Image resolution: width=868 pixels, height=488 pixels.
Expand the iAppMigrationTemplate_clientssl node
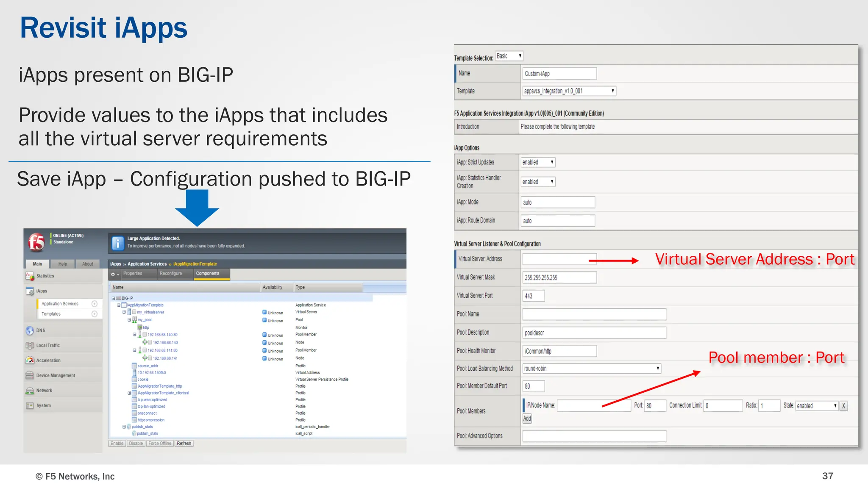pos(129,393)
